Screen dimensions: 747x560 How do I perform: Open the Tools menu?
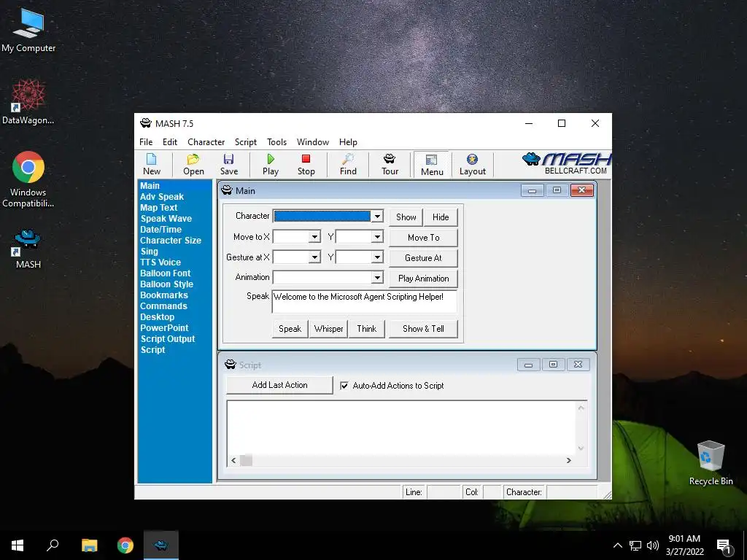[276, 142]
